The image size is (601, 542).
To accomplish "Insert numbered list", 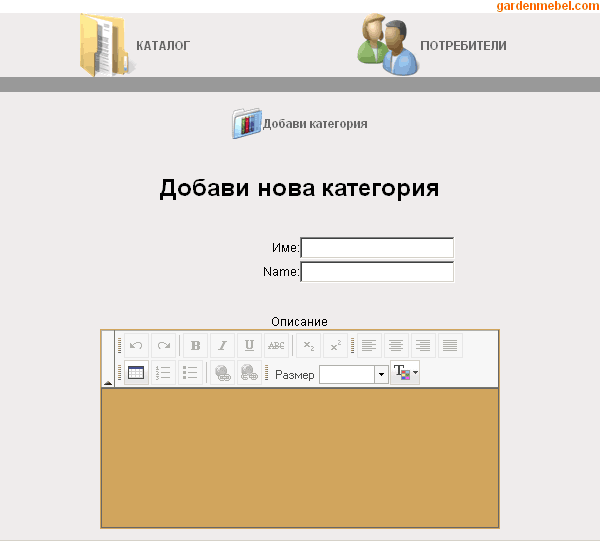I will pos(164,372).
